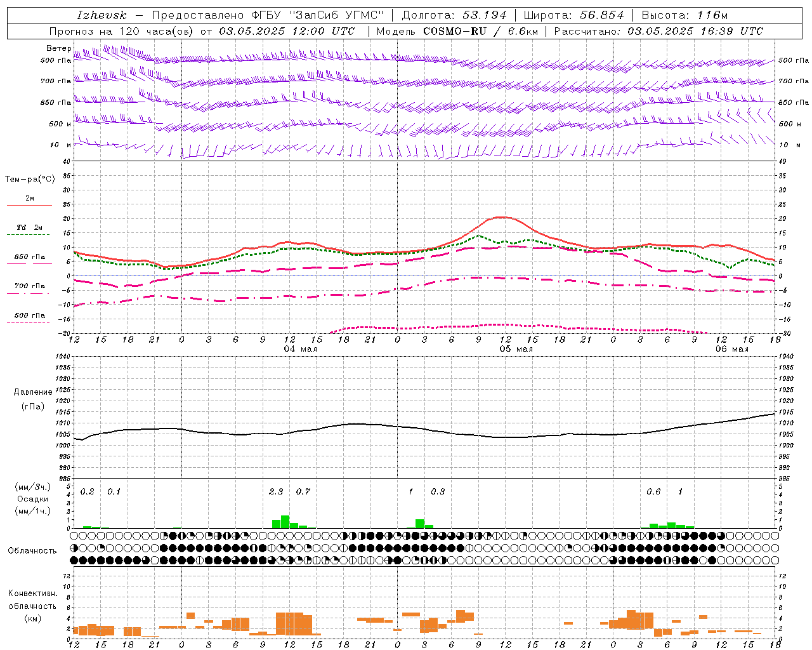Click the left 500 м wind level label

coord(60,124)
